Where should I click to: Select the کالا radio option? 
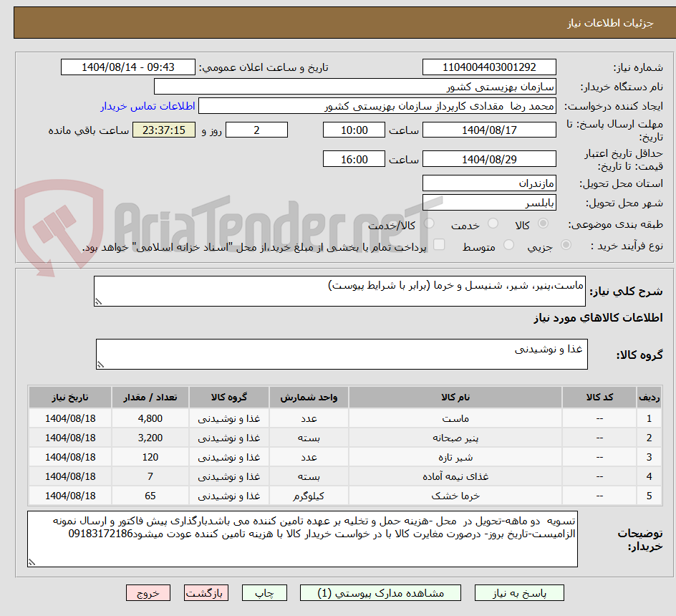coord(543,223)
